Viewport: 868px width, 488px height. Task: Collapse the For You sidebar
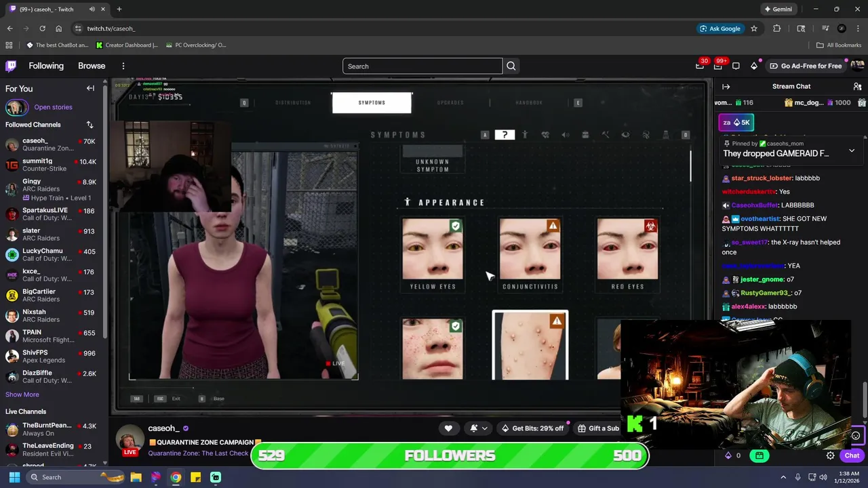[x=90, y=88]
